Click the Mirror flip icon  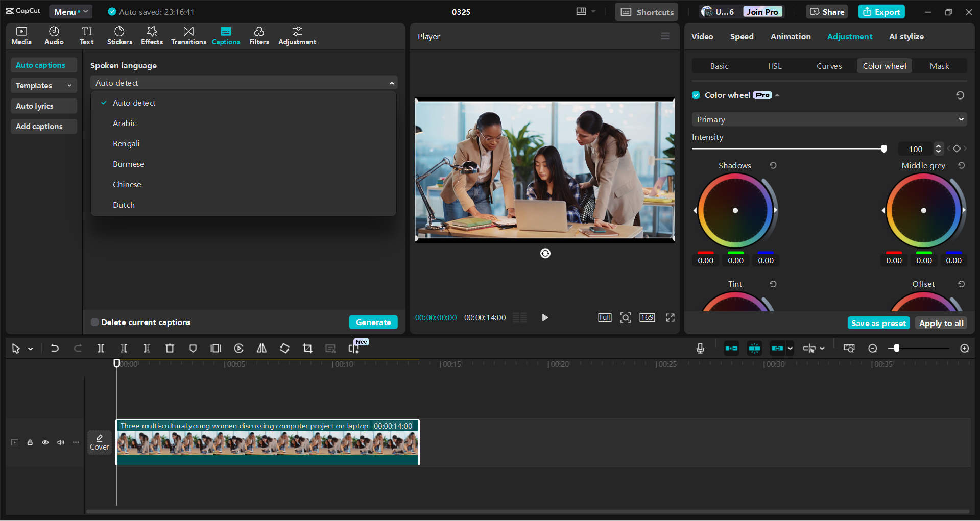[261, 348]
